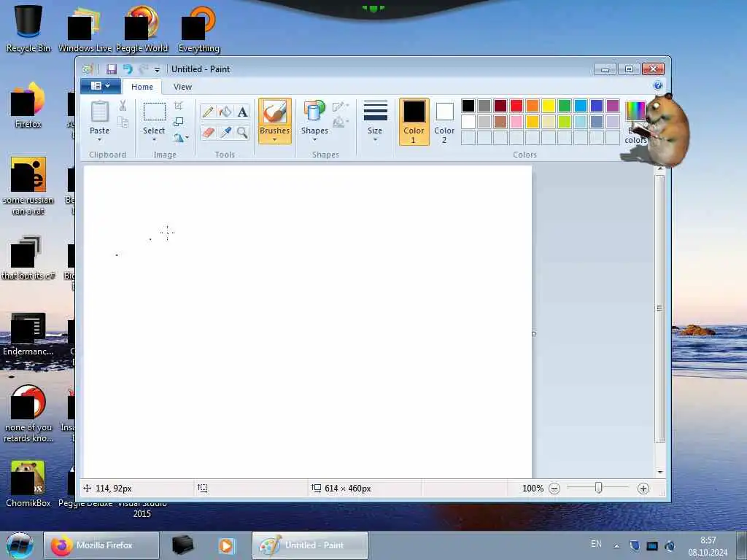This screenshot has width=747, height=560.
Task: Select the Magnifier tool
Action: (x=242, y=133)
